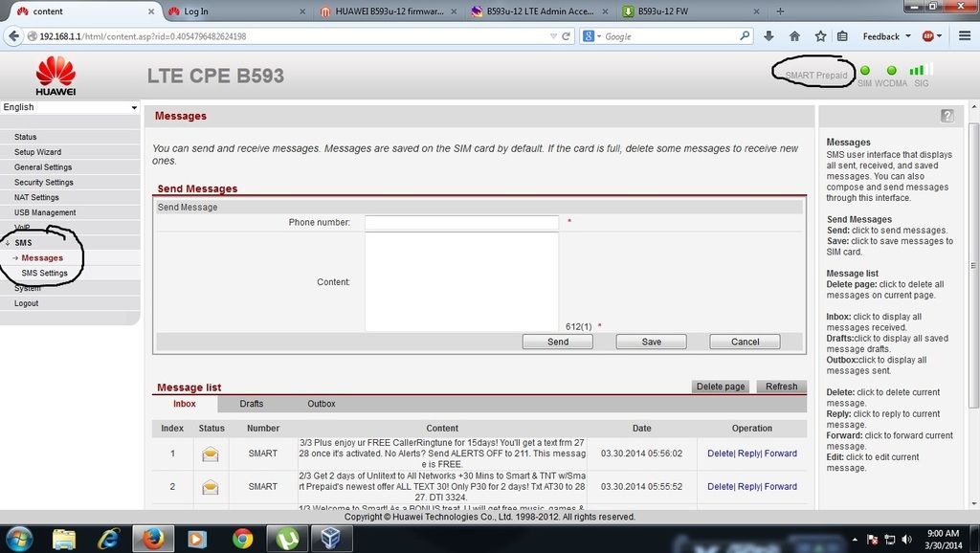Switch to the Drafts tab
The height and width of the screenshot is (553, 980).
(252, 404)
